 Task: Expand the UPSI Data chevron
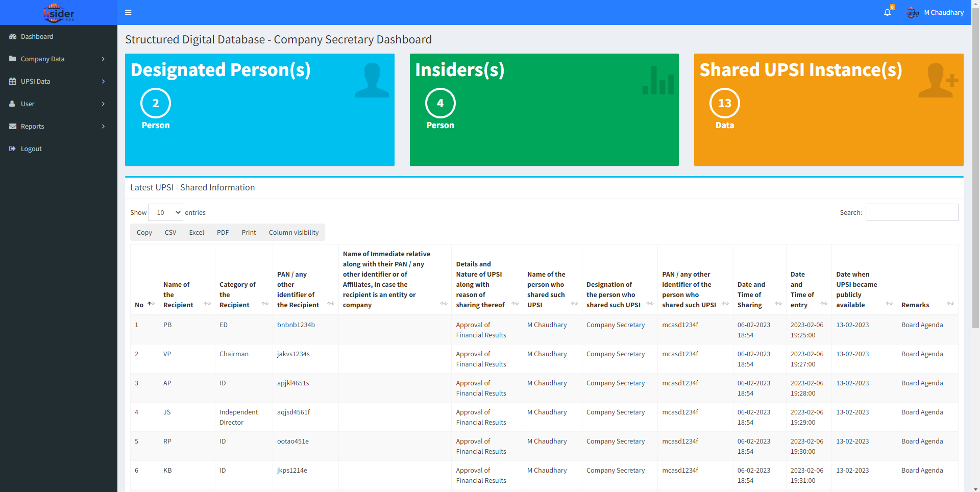[x=104, y=82]
